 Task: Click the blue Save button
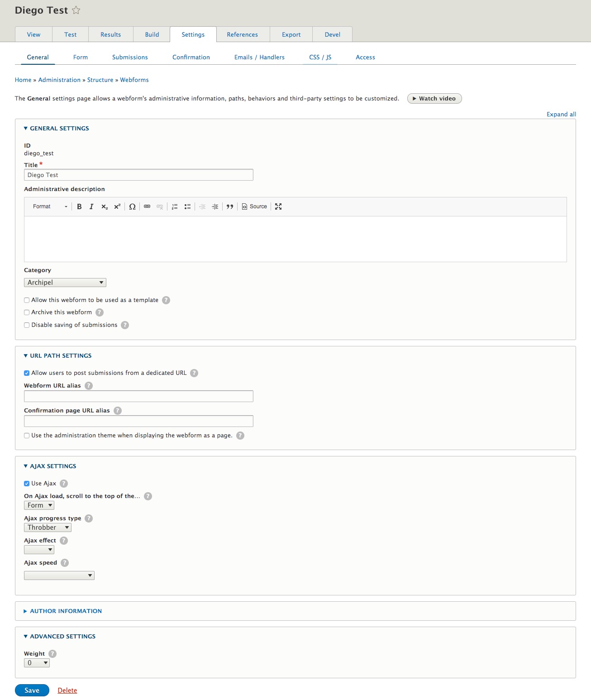[x=32, y=690]
